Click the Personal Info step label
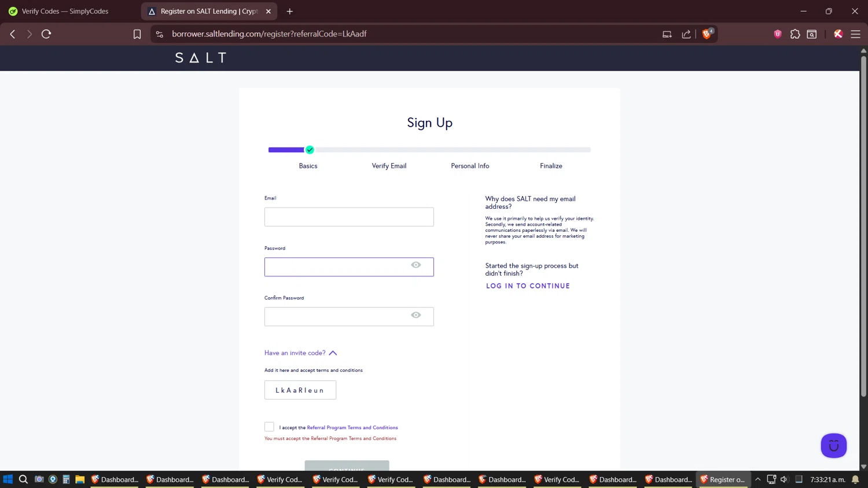Screen dimensions: 868x488 tap(470, 166)
